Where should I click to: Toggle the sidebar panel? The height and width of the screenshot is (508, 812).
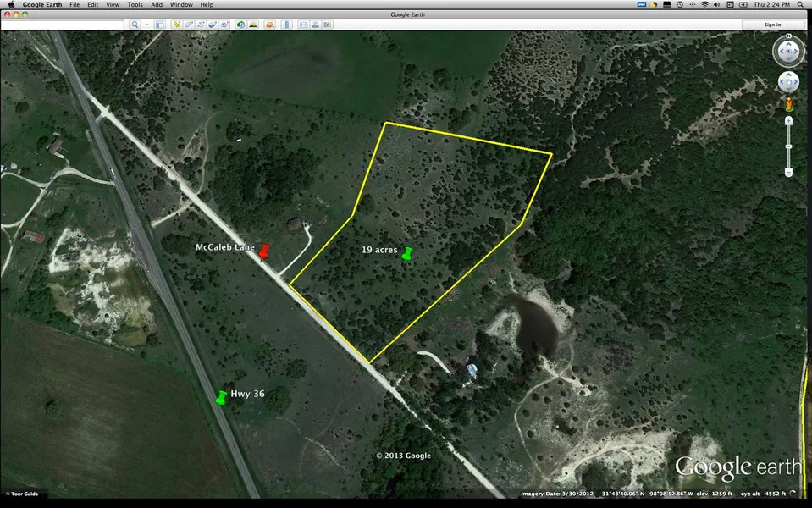(x=159, y=25)
